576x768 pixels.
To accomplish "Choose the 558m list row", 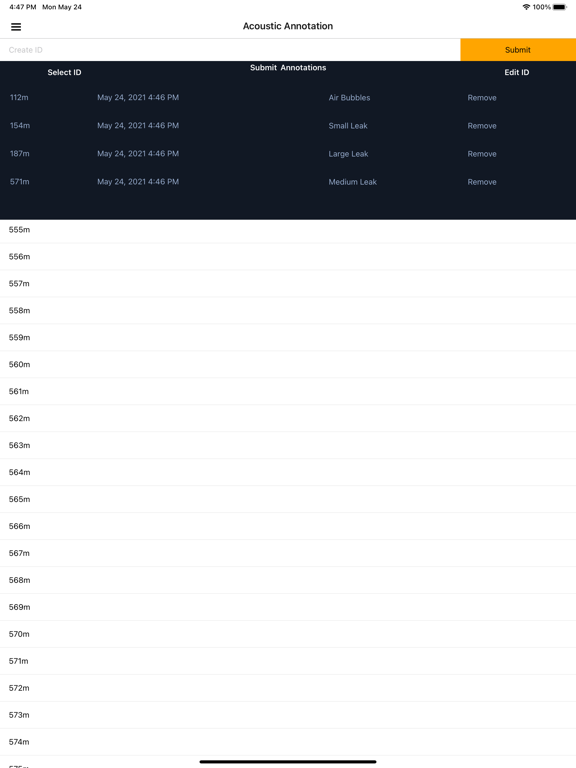I will pos(288,311).
